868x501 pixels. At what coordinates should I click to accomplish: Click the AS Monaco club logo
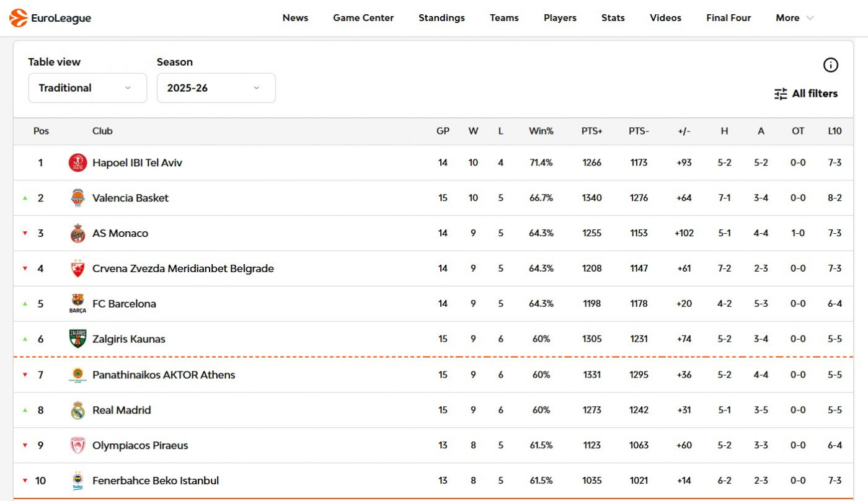tap(77, 234)
